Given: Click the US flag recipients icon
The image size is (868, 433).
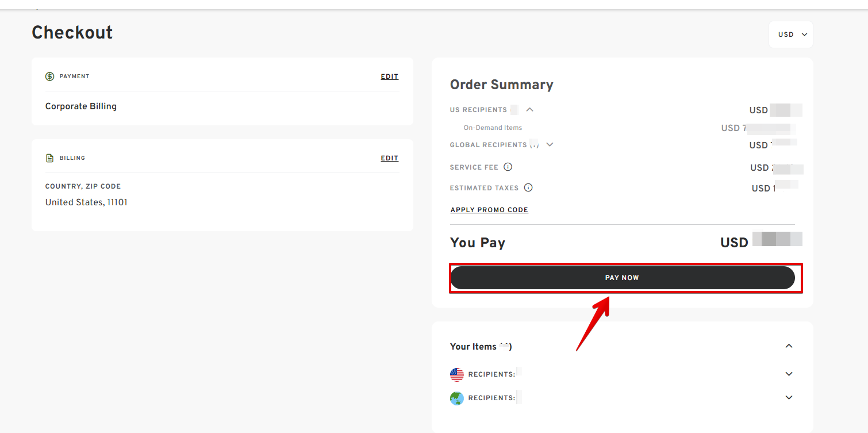Looking at the screenshot, I should point(457,374).
